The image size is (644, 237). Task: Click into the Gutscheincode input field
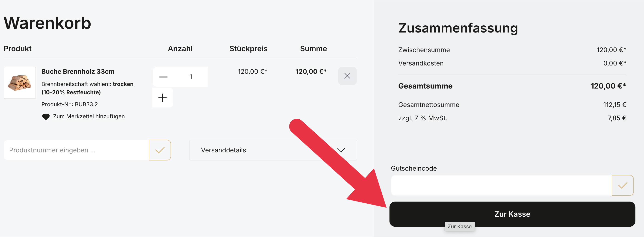(501, 185)
